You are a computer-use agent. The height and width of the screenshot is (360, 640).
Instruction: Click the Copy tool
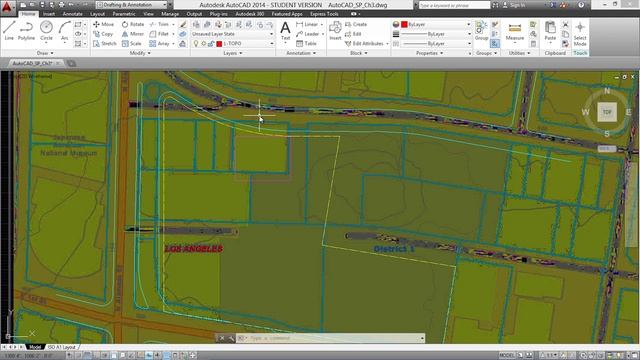[x=103, y=34]
